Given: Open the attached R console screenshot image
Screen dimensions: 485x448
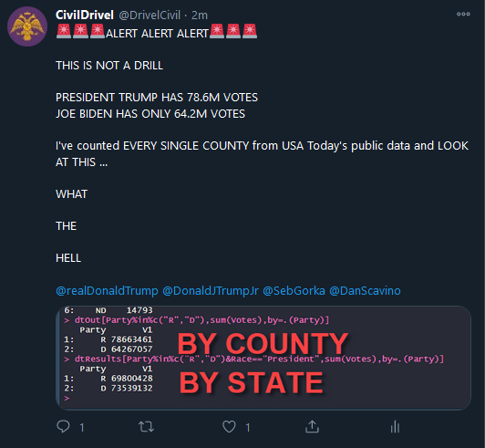Looking at the screenshot, I should click(x=263, y=358).
